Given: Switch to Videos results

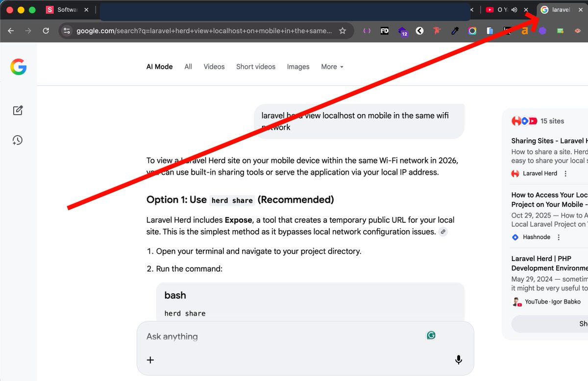Looking at the screenshot, I should [x=214, y=67].
